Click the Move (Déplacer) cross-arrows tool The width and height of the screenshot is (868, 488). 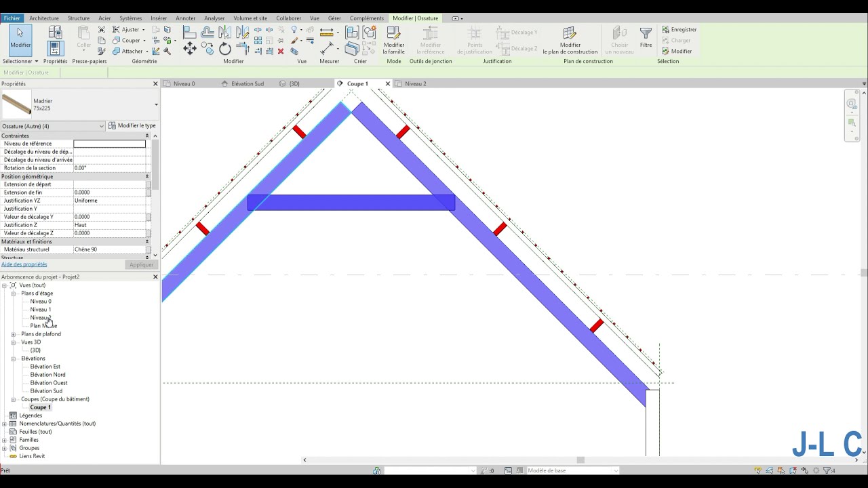click(190, 49)
